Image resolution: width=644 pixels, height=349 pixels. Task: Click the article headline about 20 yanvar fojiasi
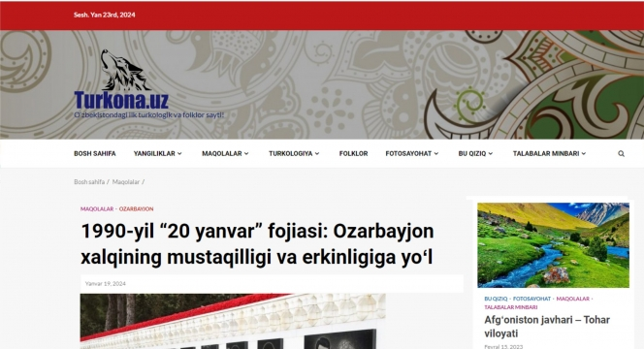[x=257, y=244]
